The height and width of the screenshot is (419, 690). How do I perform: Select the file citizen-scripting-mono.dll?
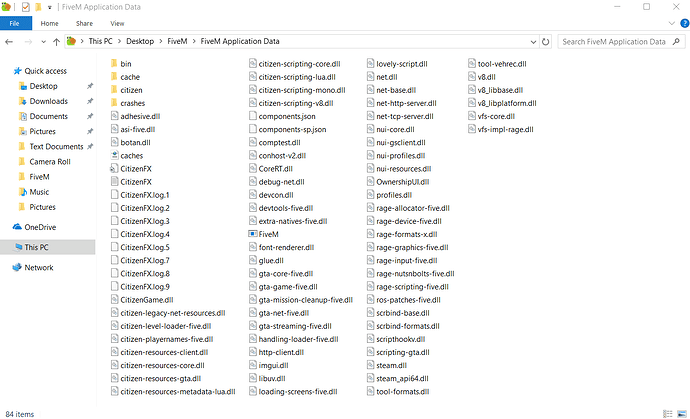tap(297, 90)
